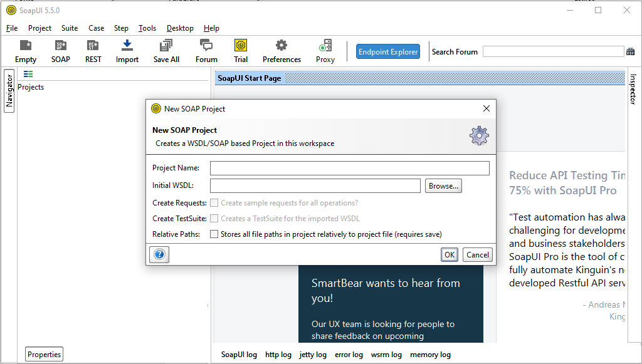Viewport: 642px width, 364px height.
Task: Open the Desktop menu
Action: [x=180, y=28]
